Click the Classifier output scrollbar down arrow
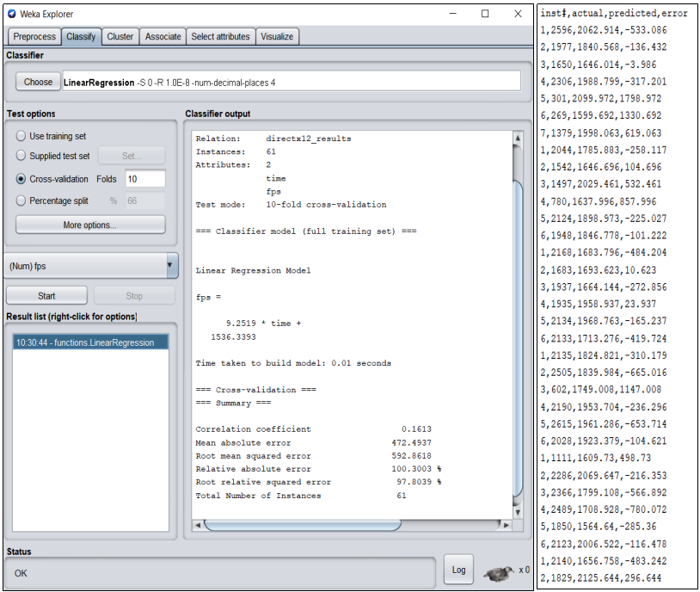Viewport: 700px width, 592px height. [x=517, y=510]
